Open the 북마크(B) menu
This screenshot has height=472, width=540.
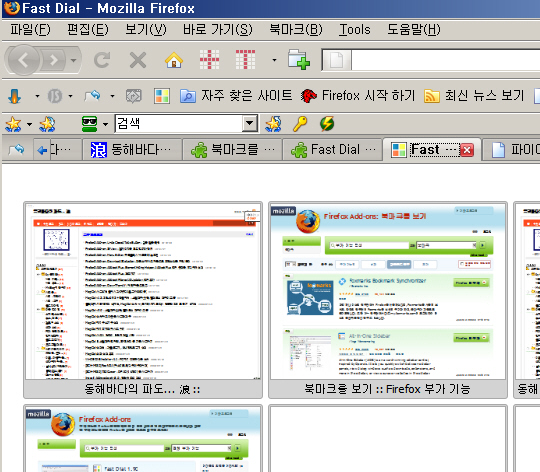(296, 30)
